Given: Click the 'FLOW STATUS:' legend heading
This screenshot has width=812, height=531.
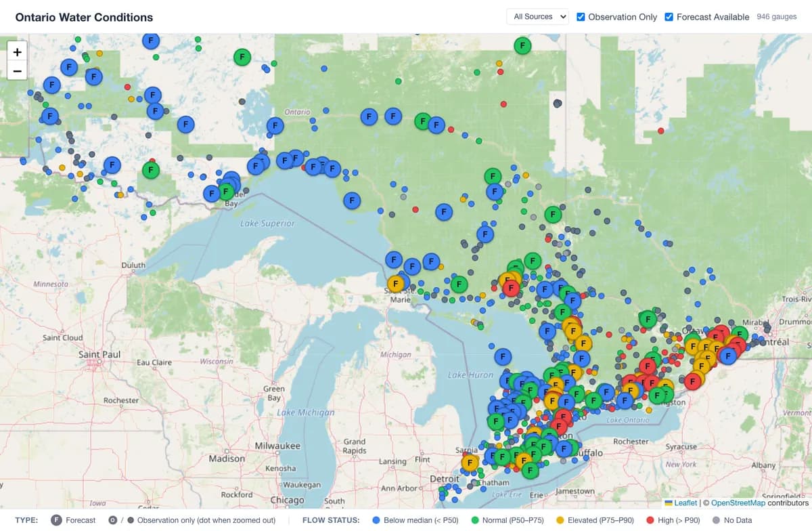Looking at the screenshot, I should tap(331, 520).
